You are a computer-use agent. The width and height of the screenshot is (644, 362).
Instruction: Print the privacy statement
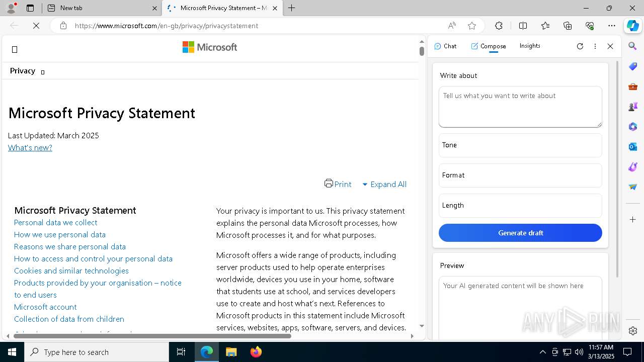(338, 184)
